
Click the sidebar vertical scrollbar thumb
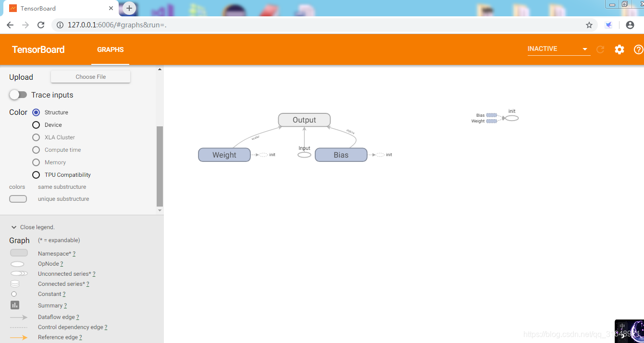point(160,166)
